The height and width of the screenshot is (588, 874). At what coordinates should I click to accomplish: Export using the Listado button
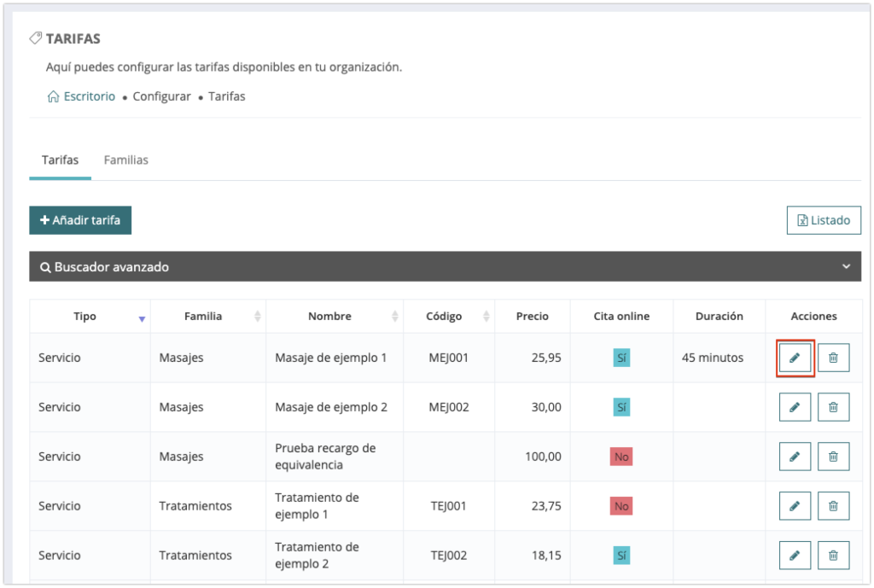tap(824, 220)
